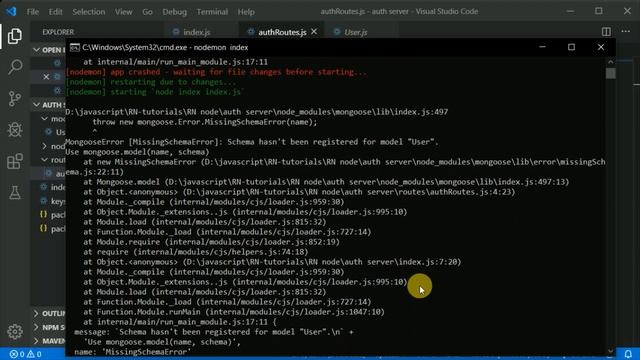Open the File menu
Image resolution: width=640 pixels, height=360 pixels.
click(33, 12)
